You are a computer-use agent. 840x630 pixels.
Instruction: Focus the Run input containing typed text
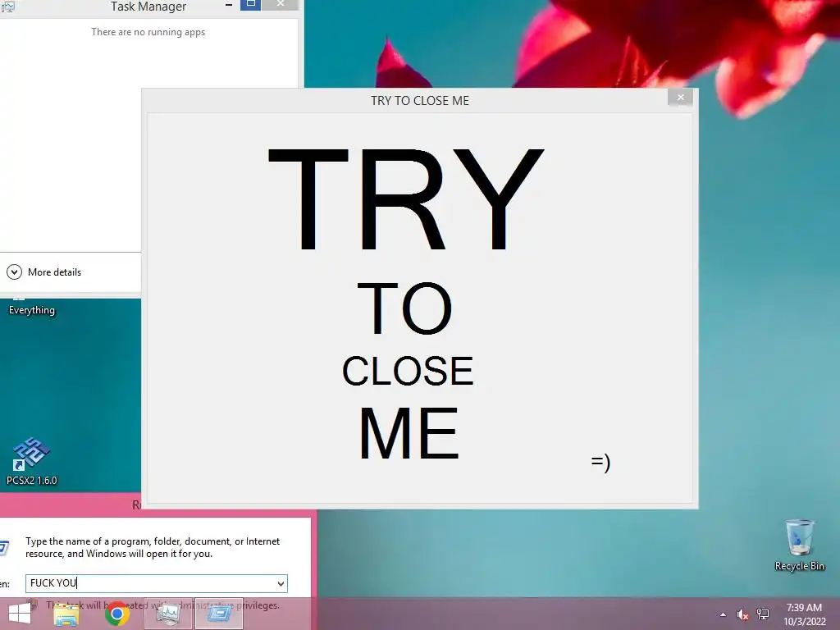[157, 583]
